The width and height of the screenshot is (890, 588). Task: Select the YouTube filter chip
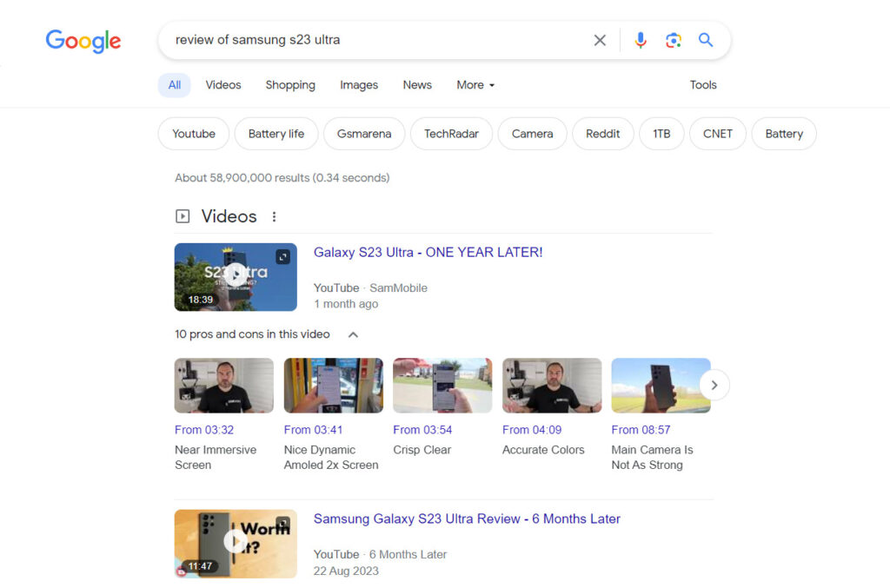coord(193,134)
